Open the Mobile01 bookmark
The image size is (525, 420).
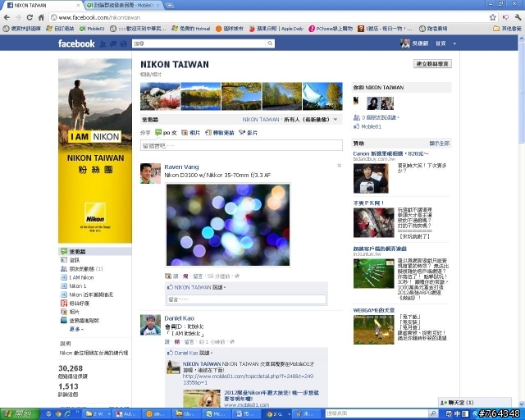tap(92, 29)
